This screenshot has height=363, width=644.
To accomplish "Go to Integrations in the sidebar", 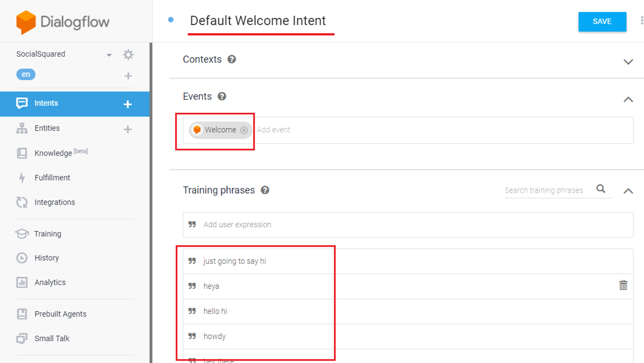I will point(54,202).
